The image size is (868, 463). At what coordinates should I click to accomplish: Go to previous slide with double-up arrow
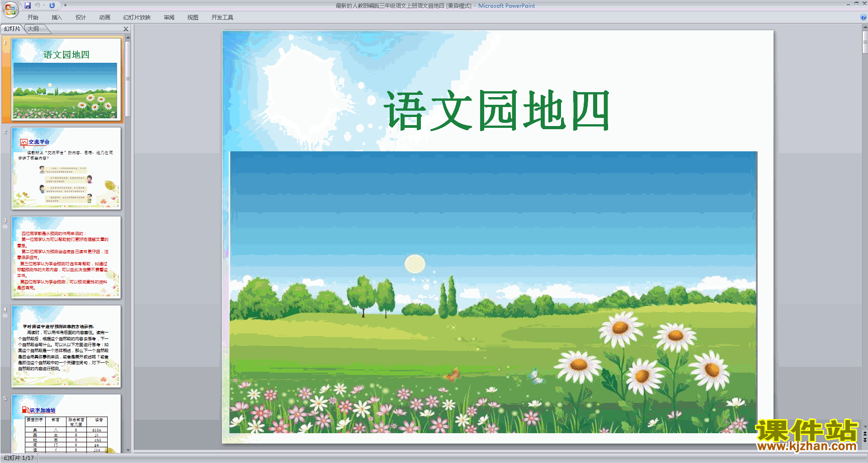click(x=865, y=434)
